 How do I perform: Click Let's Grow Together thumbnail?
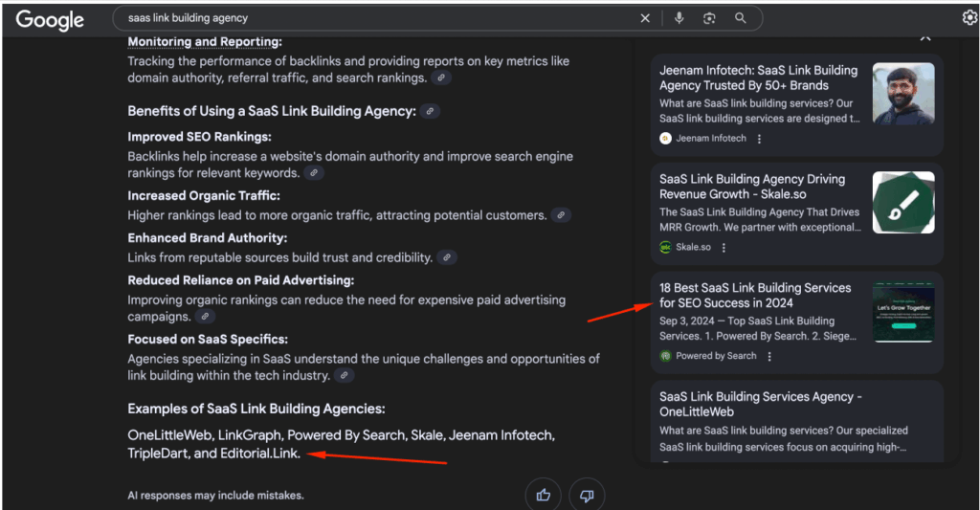(903, 311)
